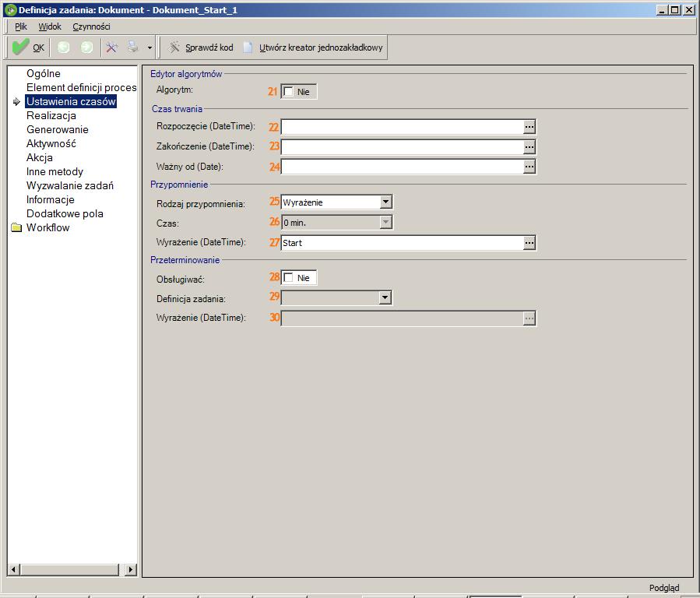Toggle the Obsługiwać checkbox
Screen dimensions: 700x598
(288, 277)
